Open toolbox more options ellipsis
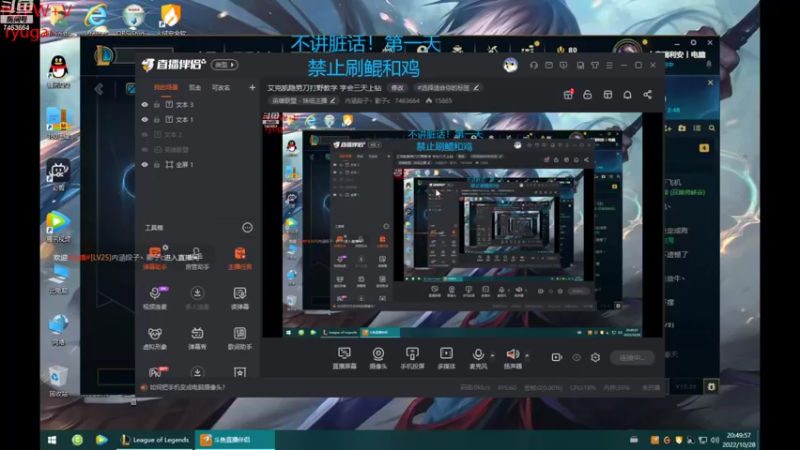 (247, 228)
